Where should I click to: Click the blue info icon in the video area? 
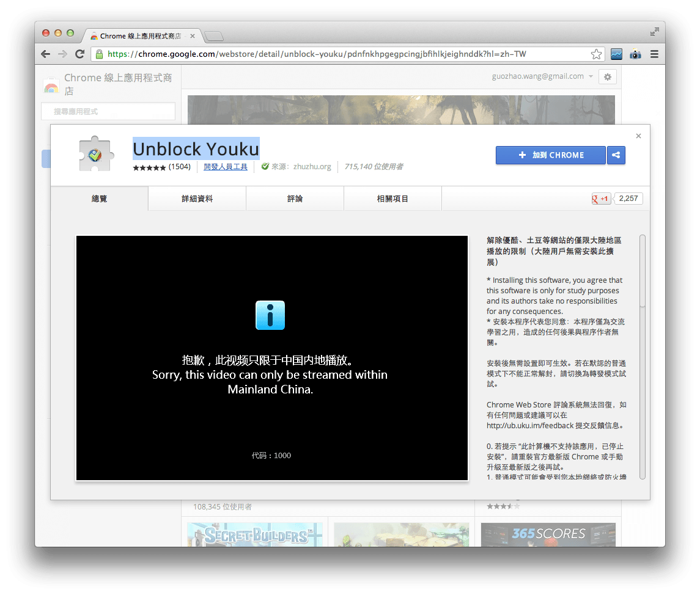coord(271,316)
